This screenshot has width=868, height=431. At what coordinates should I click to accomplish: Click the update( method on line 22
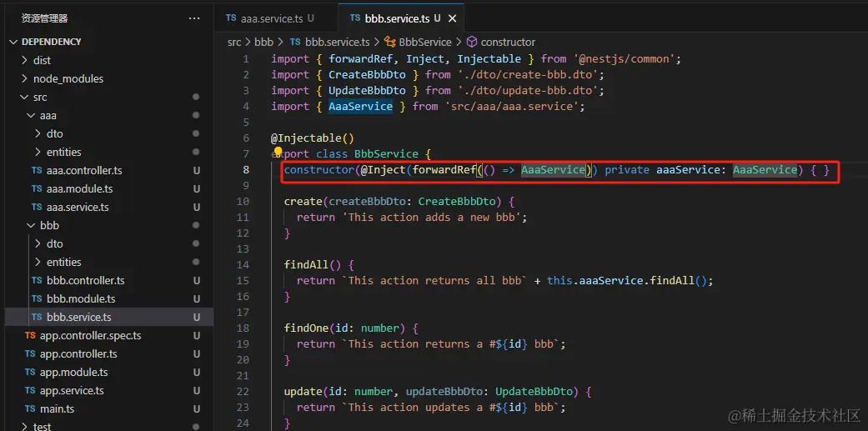click(x=306, y=392)
